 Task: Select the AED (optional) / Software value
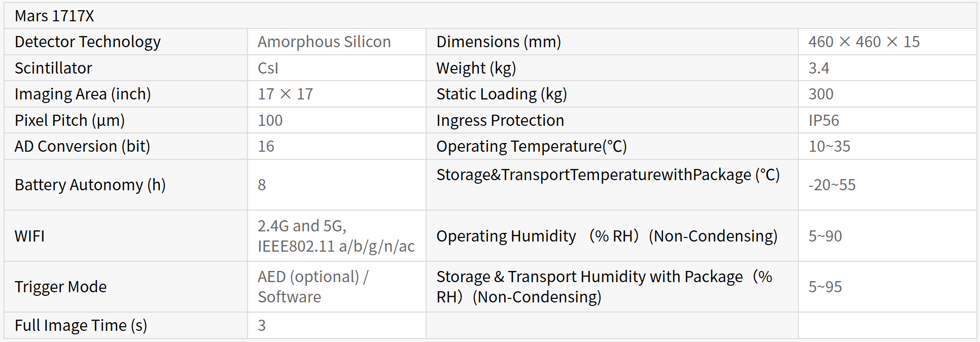pyautogui.click(x=313, y=287)
